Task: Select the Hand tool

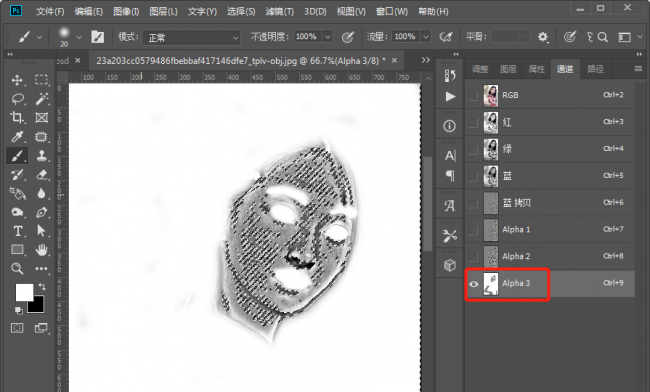Action: (x=41, y=249)
